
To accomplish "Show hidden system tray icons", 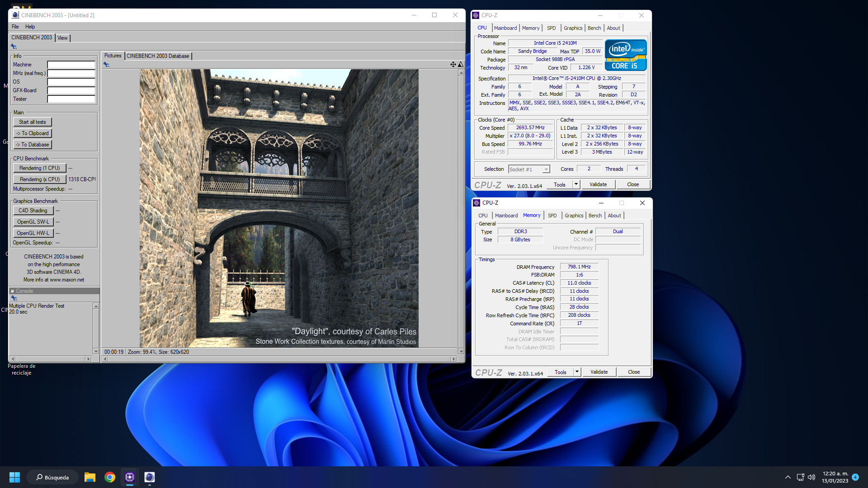I will point(788,477).
